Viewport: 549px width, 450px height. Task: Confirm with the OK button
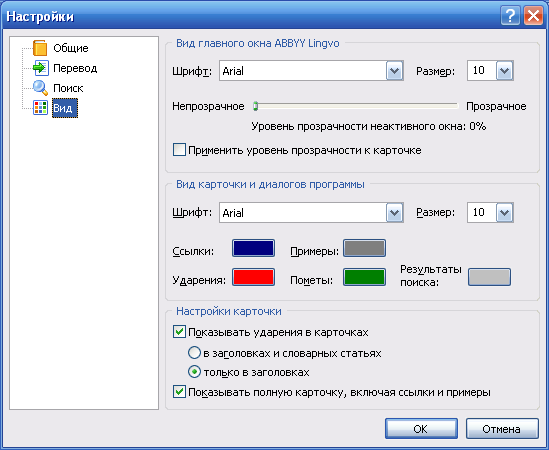click(421, 429)
